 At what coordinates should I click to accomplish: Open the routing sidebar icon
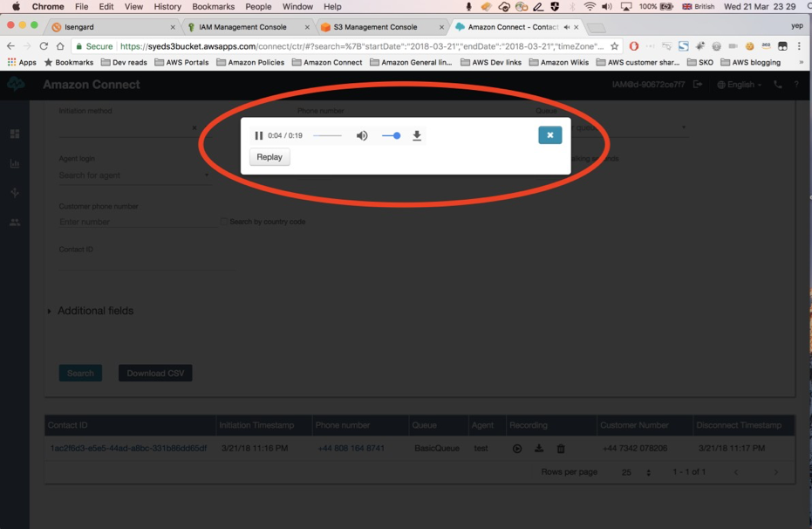pyautogui.click(x=15, y=193)
